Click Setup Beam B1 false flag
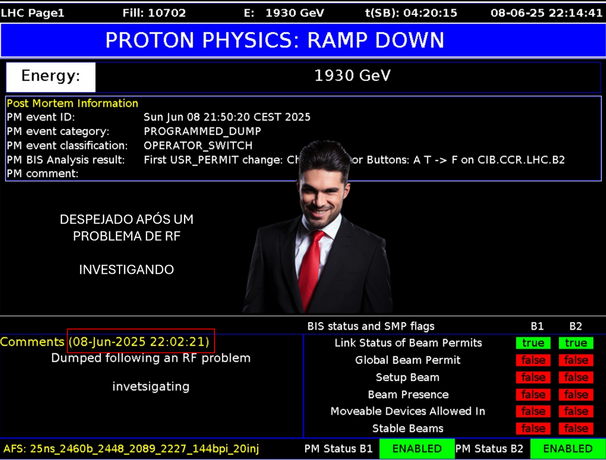 (533, 377)
